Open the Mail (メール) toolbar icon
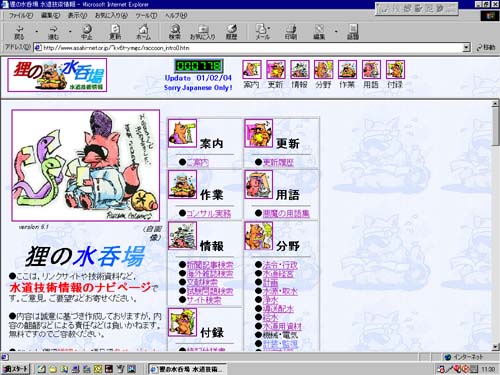Image resolution: width=500 pixels, height=375 pixels. point(262,32)
